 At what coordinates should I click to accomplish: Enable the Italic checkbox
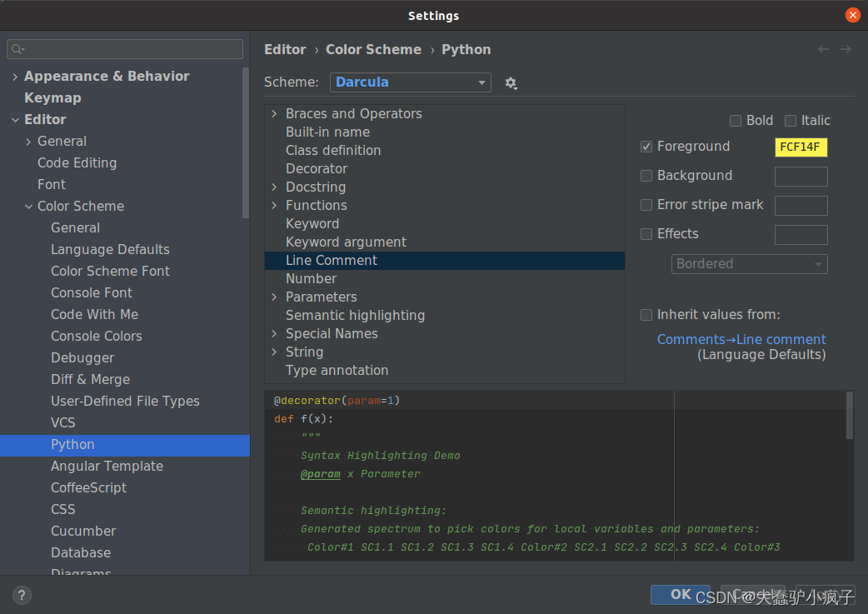click(x=791, y=120)
